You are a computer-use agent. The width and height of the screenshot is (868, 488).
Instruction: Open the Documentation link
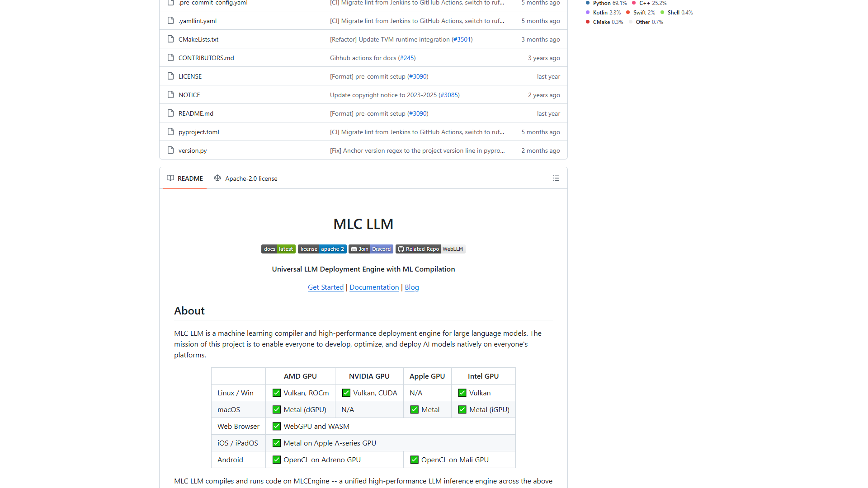374,287
